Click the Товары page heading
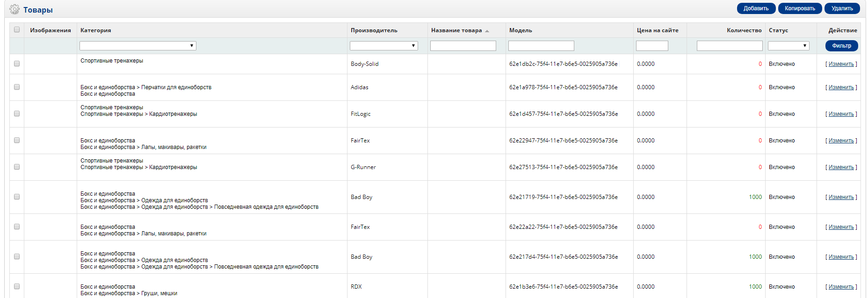868x298 pixels. [x=38, y=10]
